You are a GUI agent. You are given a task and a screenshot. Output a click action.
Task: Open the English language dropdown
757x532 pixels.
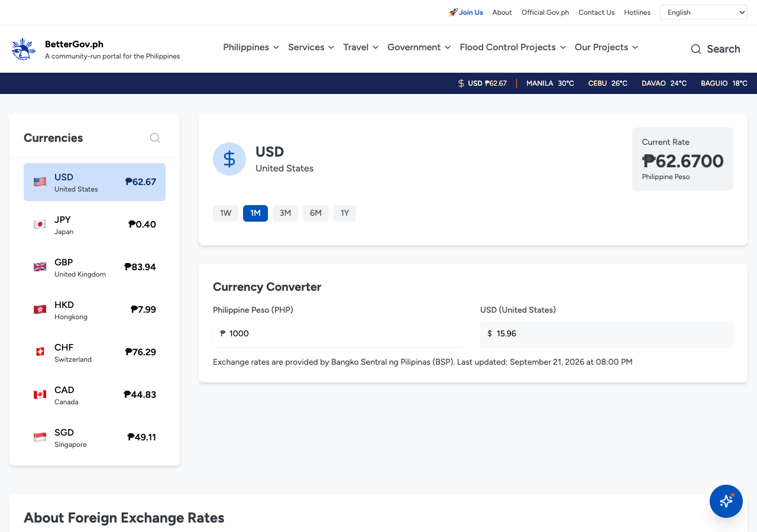coord(704,12)
